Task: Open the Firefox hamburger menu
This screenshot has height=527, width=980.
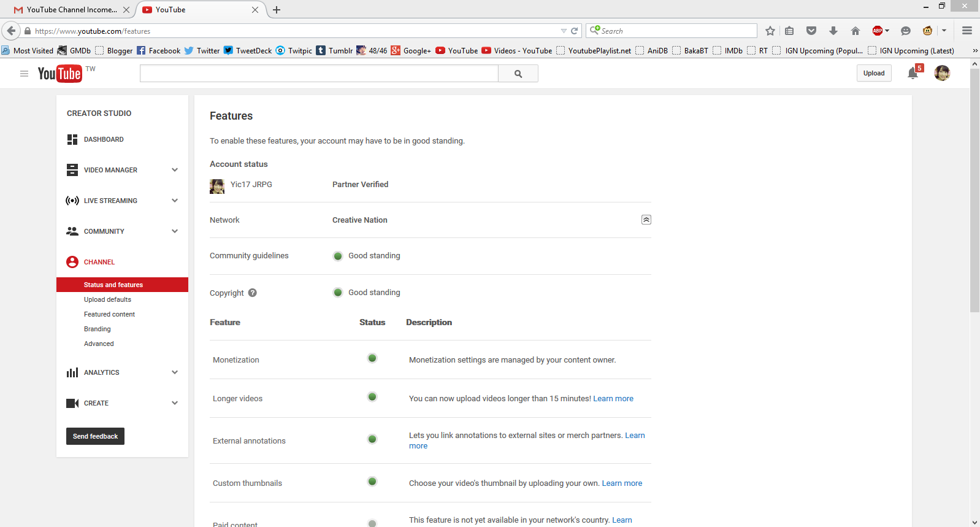Action: click(x=967, y=31)
